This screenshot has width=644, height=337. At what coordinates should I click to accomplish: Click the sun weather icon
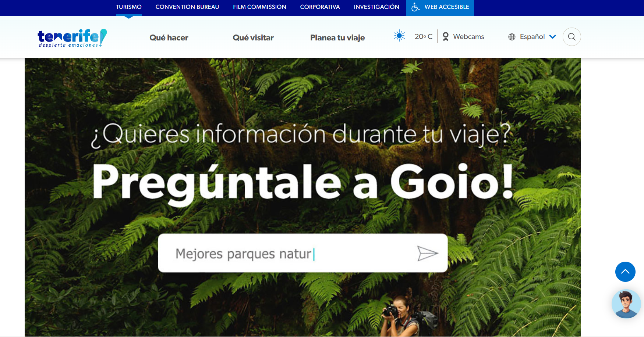(x=399, y=36)
